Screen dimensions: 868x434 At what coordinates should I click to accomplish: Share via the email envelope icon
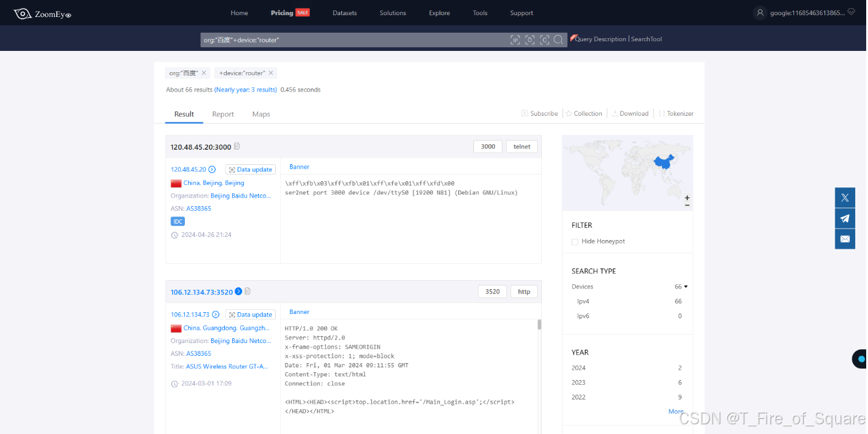click(845, 239)
